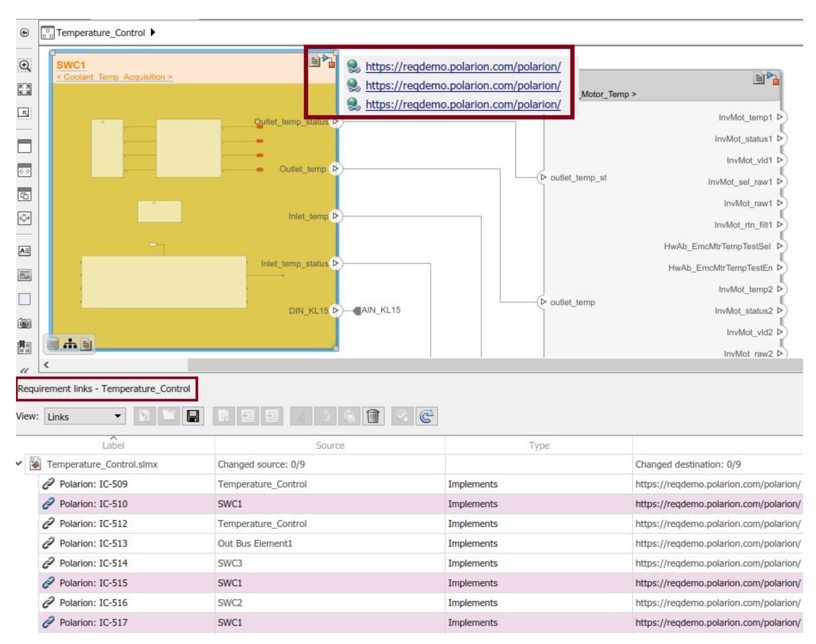The height and width of the screenshot is (644, 816).
Task: Sort links by the Label column header
Action: pyautogui.click(x=113, y=445)
